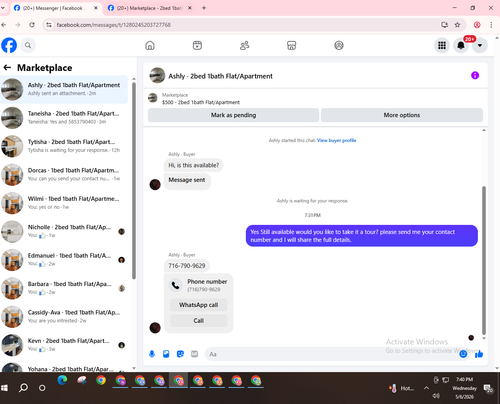The width and height of the screenshot is (500, 404).
Task: Open the emoji picker
Action: coord(463,354)
